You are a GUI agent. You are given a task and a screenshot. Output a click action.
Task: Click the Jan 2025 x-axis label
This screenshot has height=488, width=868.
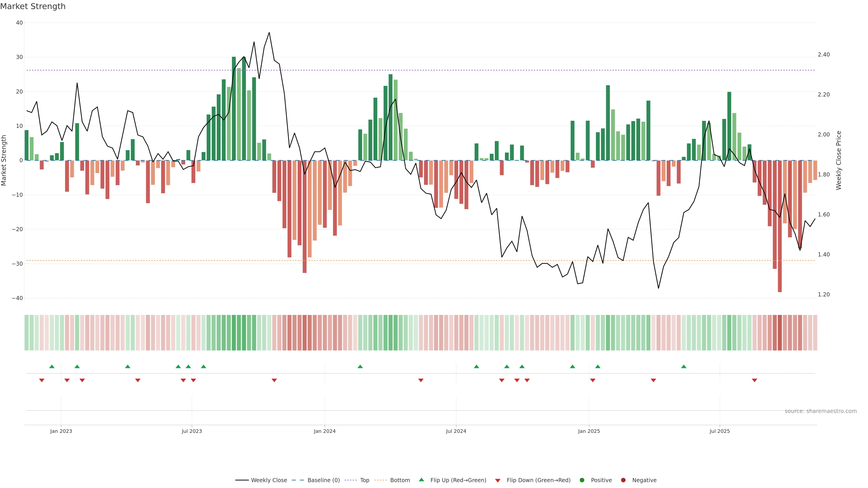click(589, 431)
